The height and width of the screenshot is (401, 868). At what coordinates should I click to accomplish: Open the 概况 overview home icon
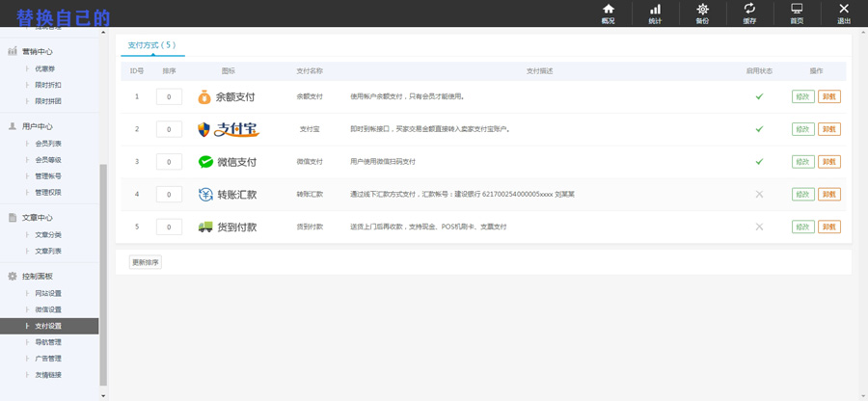click(x=608, y=13)
